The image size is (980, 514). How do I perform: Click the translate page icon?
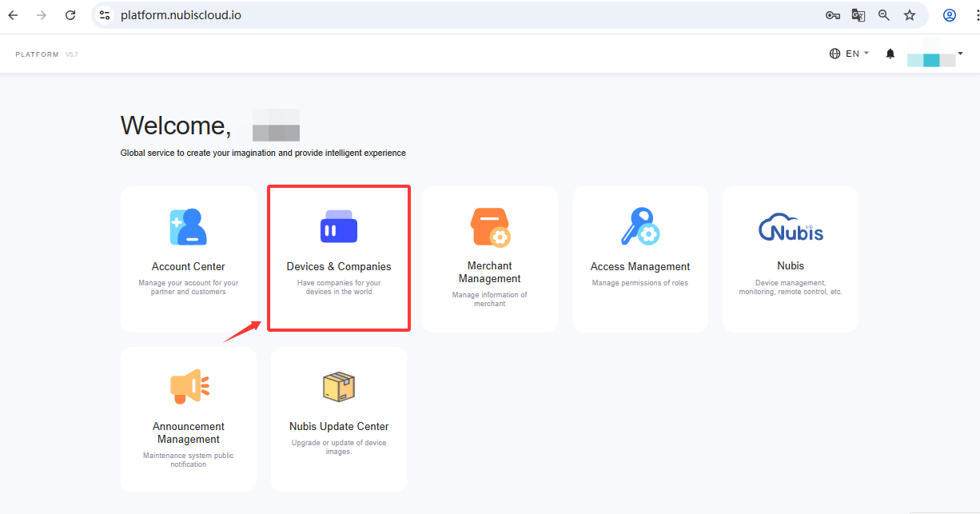click(858, 15)
